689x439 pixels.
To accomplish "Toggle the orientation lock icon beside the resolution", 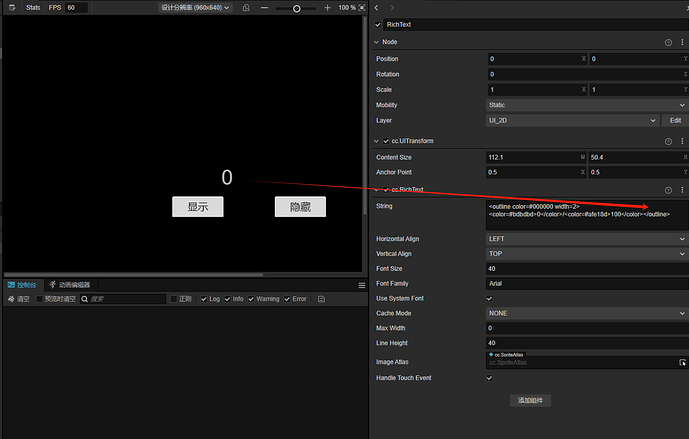I will pos(246,7).
